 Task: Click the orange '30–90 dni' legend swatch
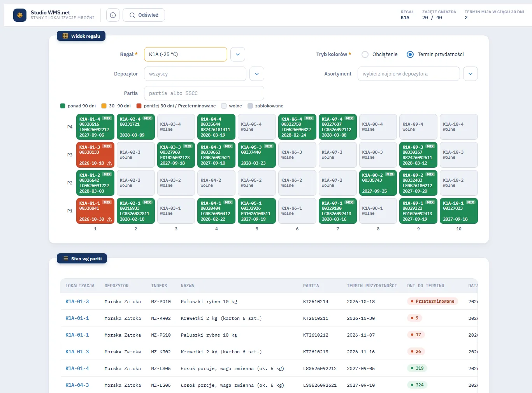click(x=104, y=106)
